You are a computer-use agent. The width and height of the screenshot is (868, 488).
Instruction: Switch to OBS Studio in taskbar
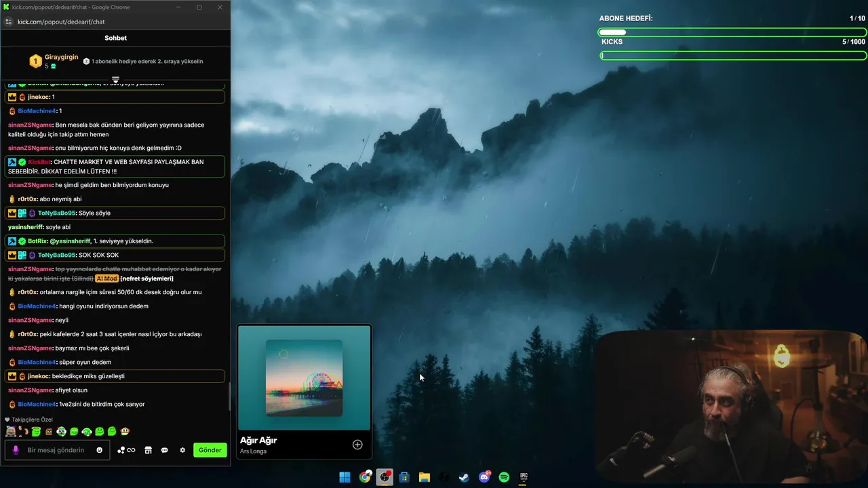384,477
